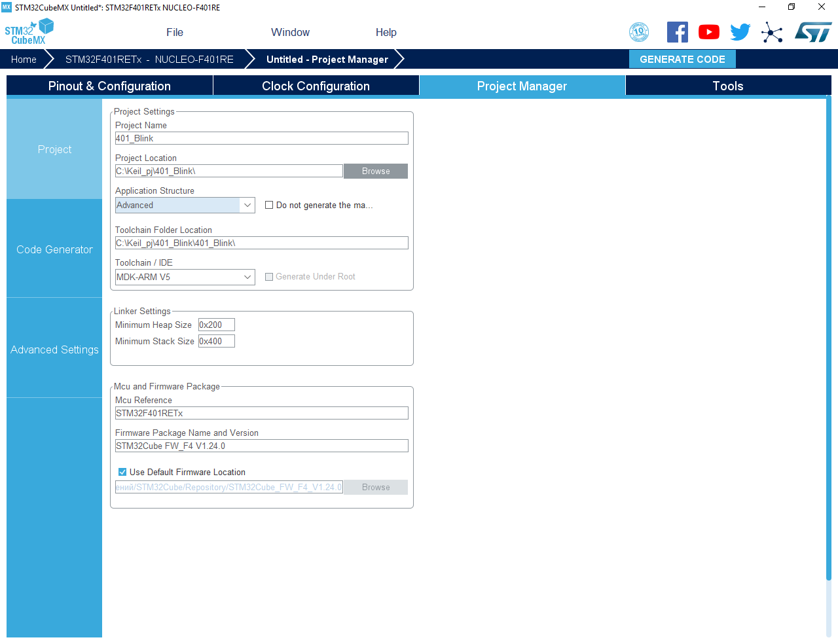Click the STM32CubeMX logo icon
Viewport: 838px width, 644px height.
(x=29, y=32)
